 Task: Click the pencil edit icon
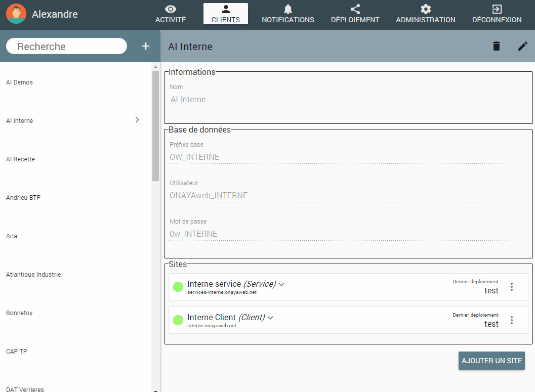[522, 46]
